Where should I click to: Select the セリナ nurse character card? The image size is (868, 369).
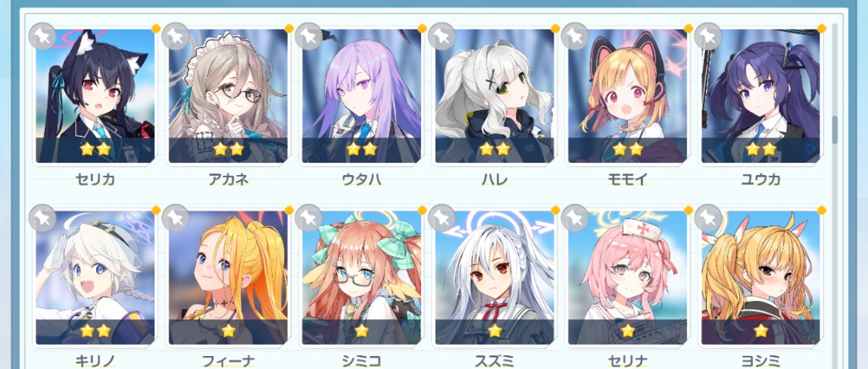tap(628, 277)
